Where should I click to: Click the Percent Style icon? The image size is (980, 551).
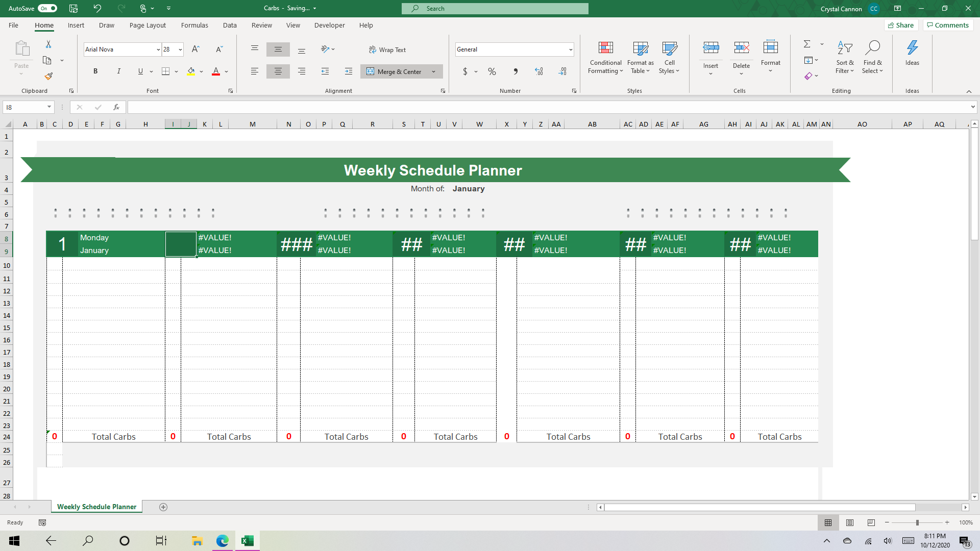(x=492, y=72)
